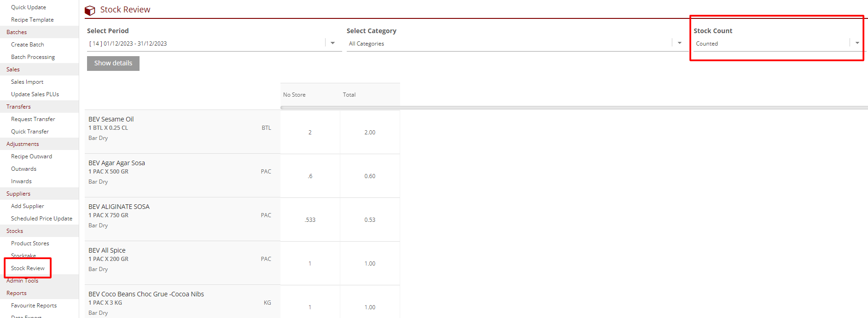
Task: Click the Recipe Outward menu item
Action: [x=31, y=156]
